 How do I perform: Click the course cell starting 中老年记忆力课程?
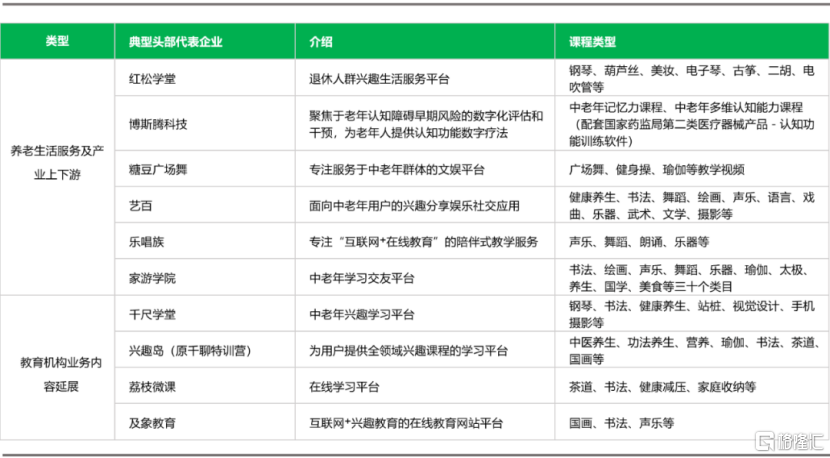(692, 124)
